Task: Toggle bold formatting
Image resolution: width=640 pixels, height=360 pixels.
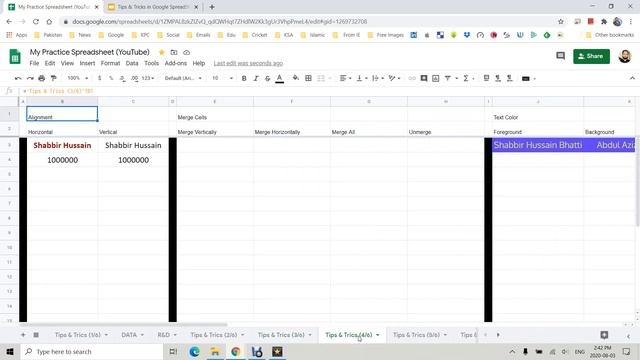Action: (x=244, y=78)
